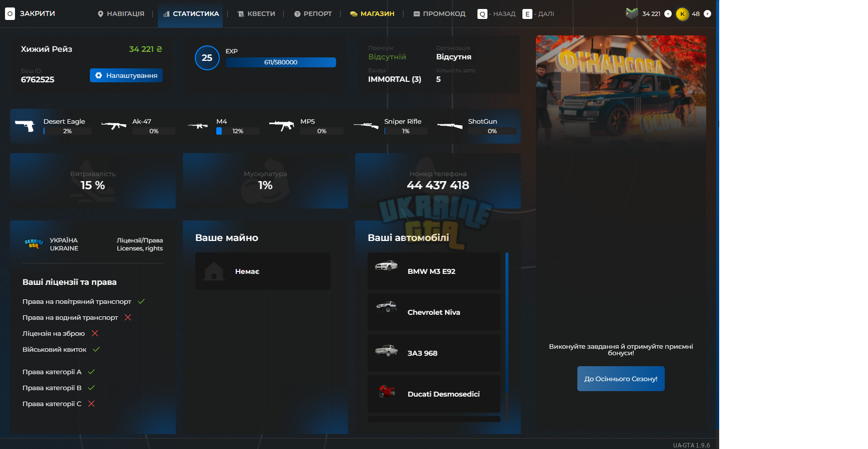Viewport: 868px width, 449px height.
Task: Open the НАВІГАЦІЯ tab
Action: [121, 14]
